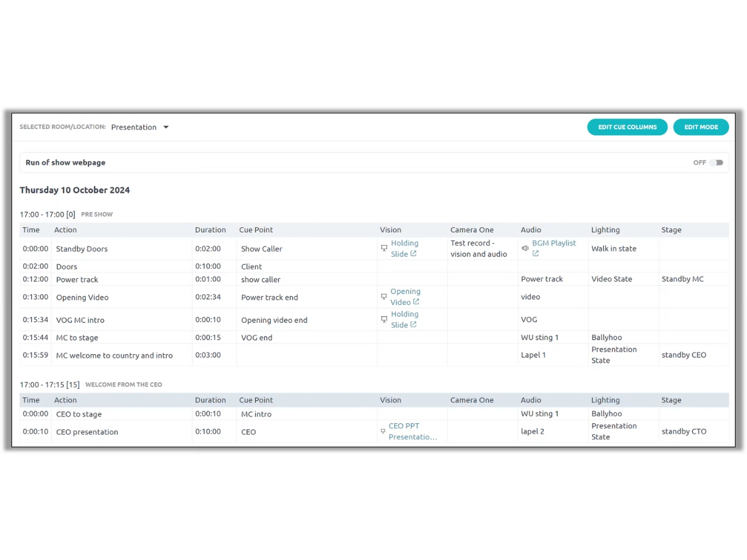Click the EDIT CUE COLUMNS button
Viewport: 747px width, 560px height.
click(x=627, y=127)
